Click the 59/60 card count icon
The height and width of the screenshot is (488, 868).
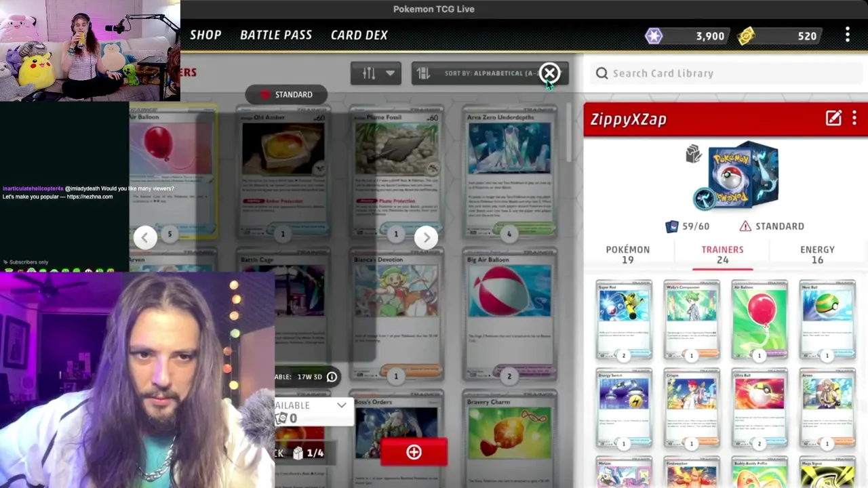pyautogui.click(x=672, y=226)
